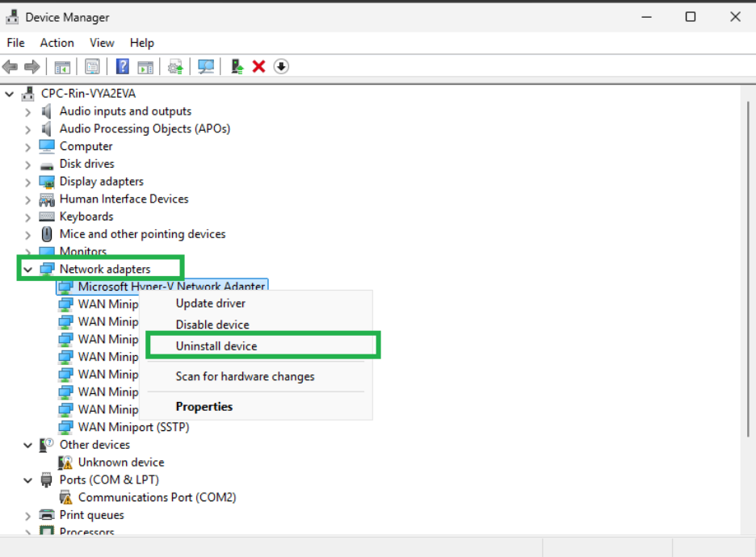The width and height of the screenshot is (756, 557).
Task: Collapse the Ports (COM & LPT) category
Action: [27, 480]
